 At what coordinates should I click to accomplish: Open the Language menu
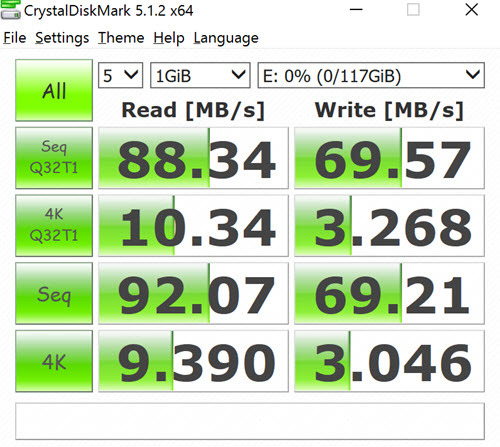click(x=226, y=38)
